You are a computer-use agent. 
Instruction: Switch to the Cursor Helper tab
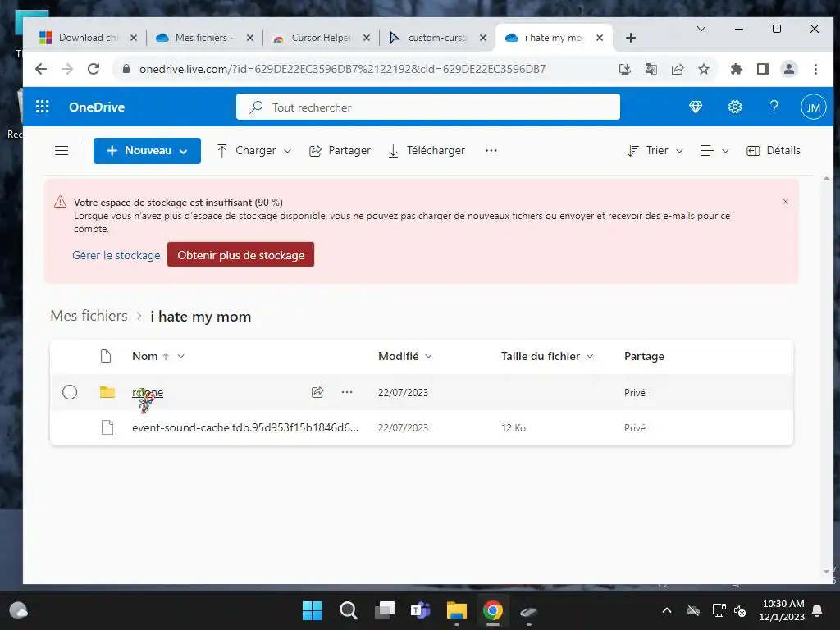coord(321,38)
